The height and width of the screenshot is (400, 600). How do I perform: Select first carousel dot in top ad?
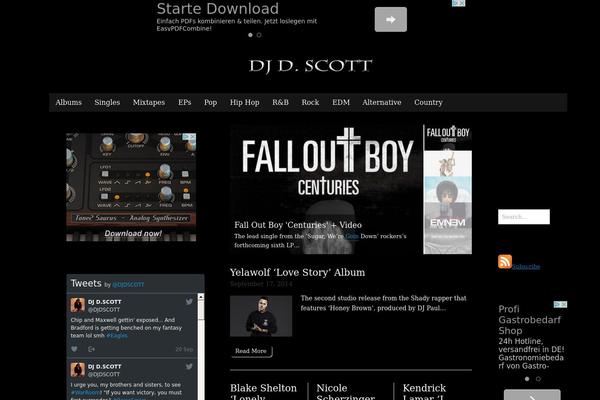tap(250, 35)
